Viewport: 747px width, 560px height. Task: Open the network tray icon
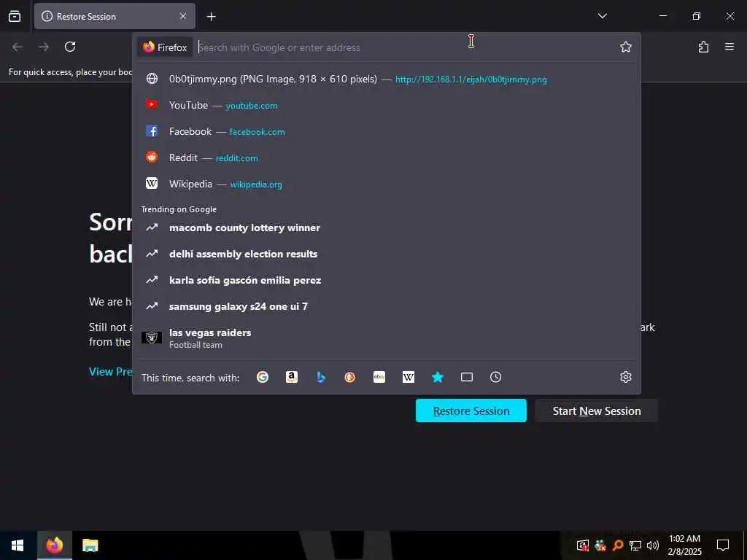(x=635, y=545)
